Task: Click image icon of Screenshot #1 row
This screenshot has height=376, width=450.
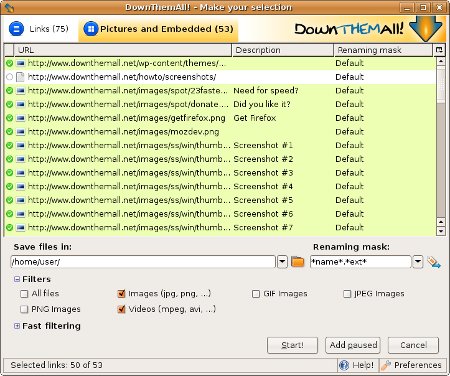Action: [x=21, y=145]
